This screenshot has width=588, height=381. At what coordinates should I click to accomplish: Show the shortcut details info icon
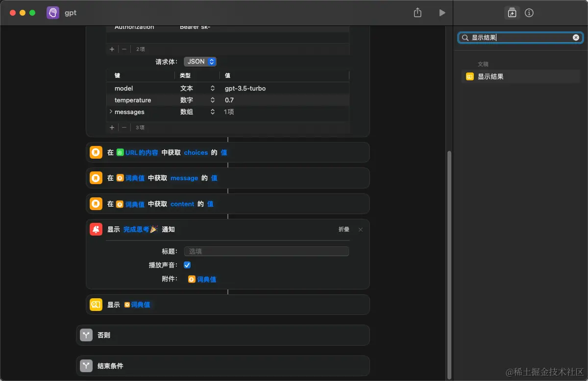click(529, 13)
